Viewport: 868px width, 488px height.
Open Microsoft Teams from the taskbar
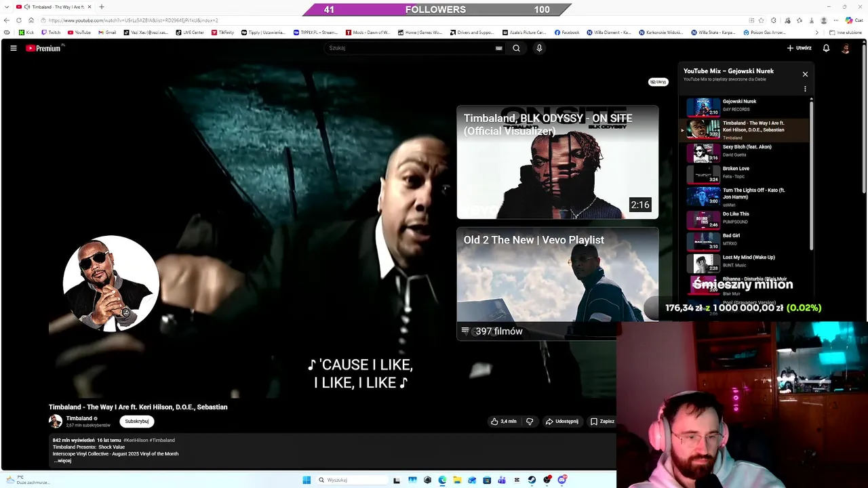pos(502,480)
